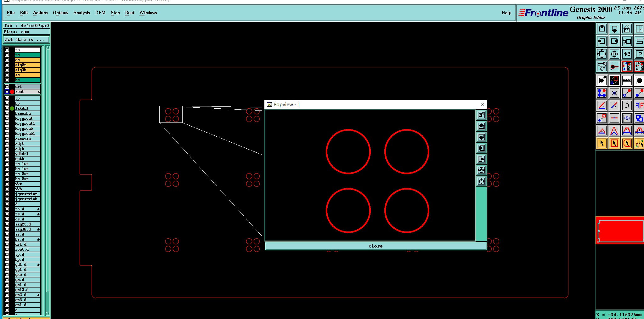Toggle checkbox for the 'to' layer
Viewport: 644px width, 319px height.
pyautogui.click(x=7, y=50)
